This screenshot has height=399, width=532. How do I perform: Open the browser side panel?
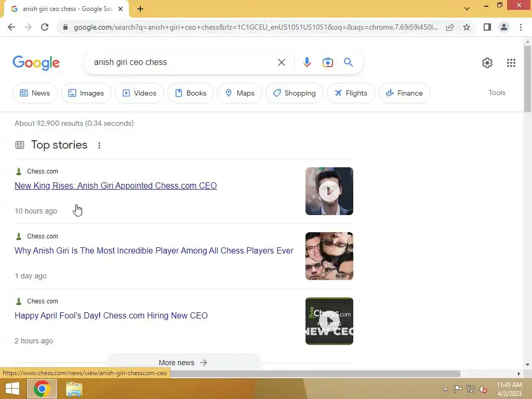487,27
